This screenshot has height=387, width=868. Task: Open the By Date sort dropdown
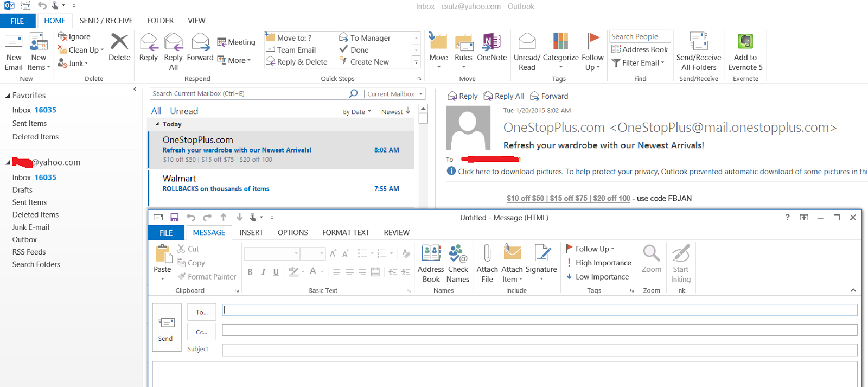point(357,112)
